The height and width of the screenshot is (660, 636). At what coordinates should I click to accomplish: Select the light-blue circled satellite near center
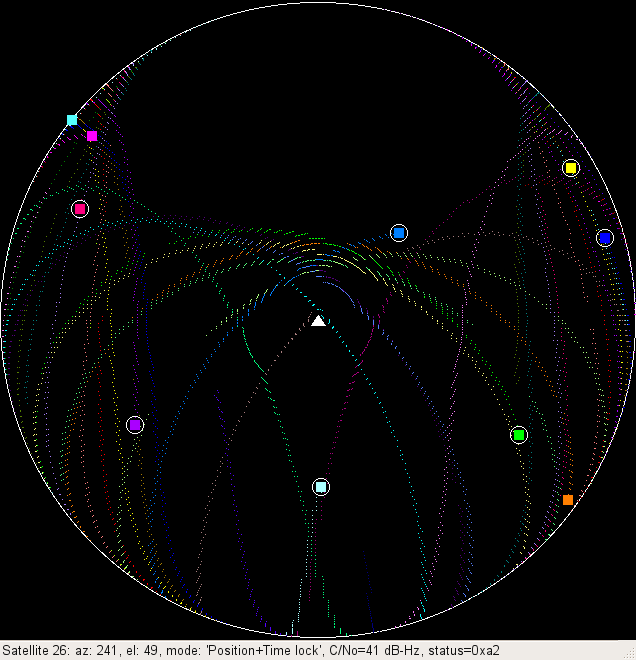point(399,233)
